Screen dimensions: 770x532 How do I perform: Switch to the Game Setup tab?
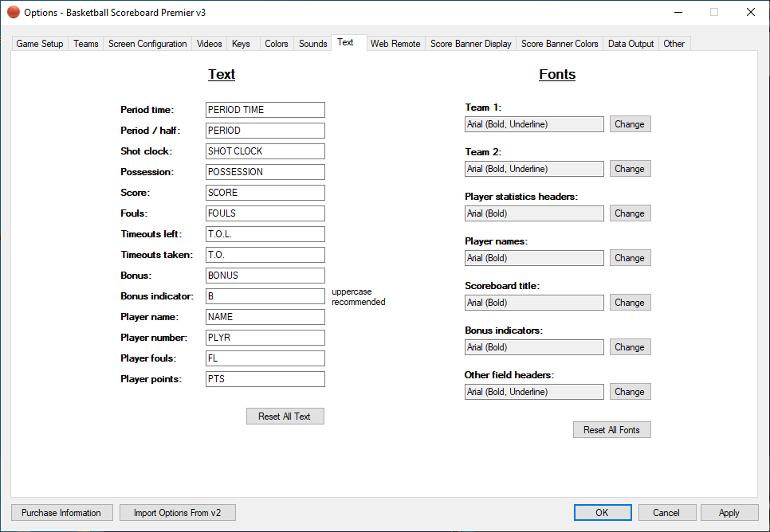click(x=40, y=44)
